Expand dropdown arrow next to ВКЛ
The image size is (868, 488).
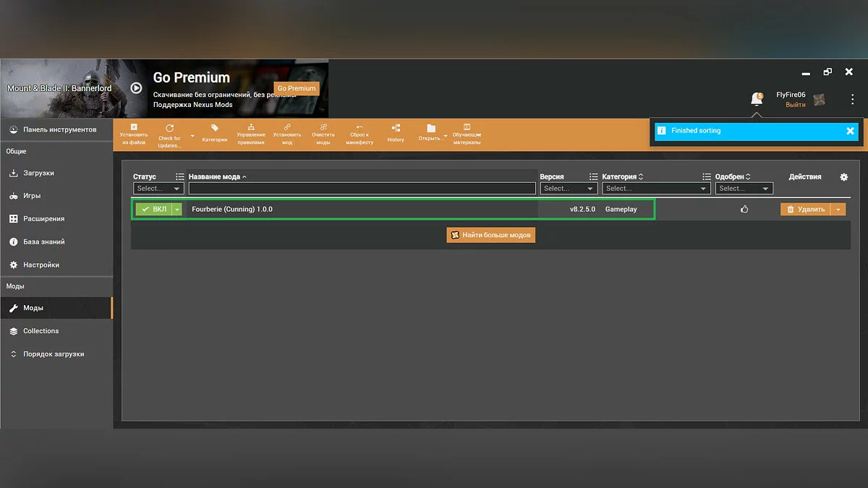tap(177, 209)
